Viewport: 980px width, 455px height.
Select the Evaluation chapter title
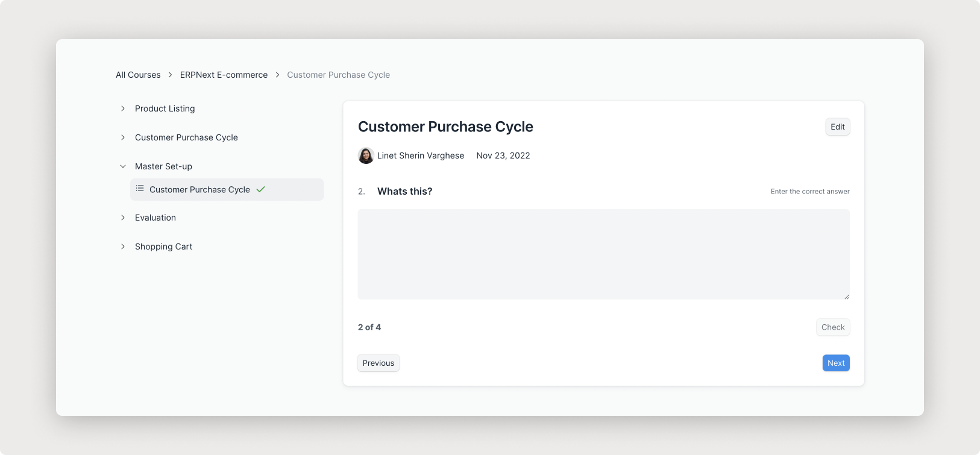point(155,218)
